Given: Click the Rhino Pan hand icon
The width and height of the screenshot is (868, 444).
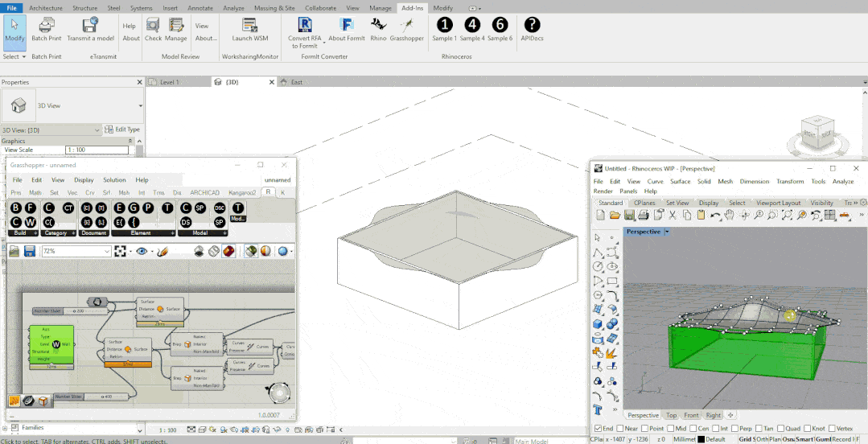Looking at the screenshot, I should point(730,216).
